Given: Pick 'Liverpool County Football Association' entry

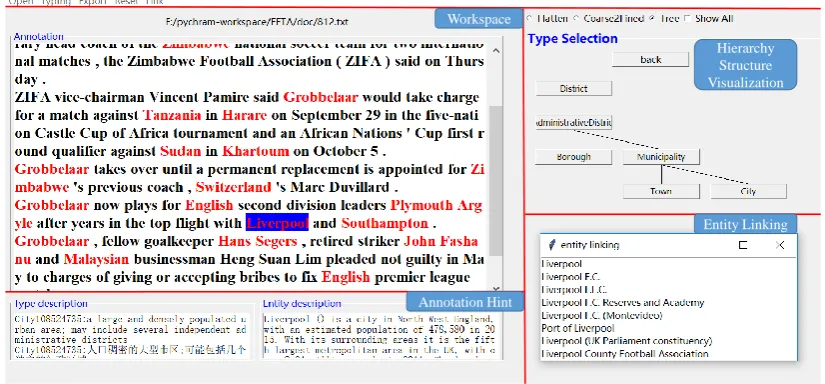Looking at the screenshot, I should [625, 354].
